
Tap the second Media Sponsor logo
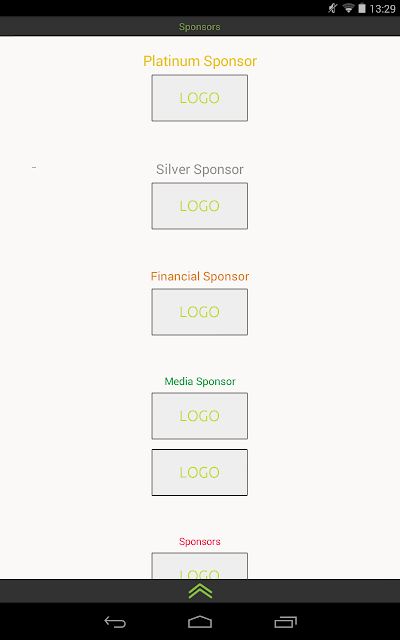pyautogui.click(x=200, y=472)
